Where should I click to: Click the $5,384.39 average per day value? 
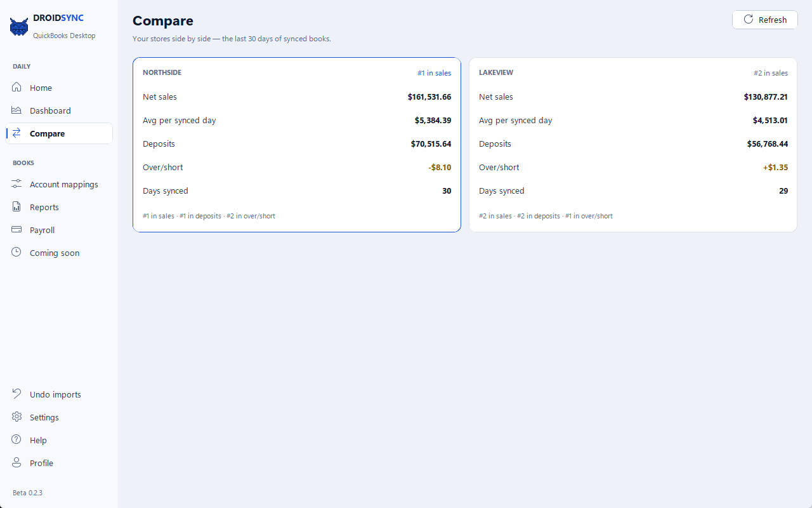pos(433,121)
